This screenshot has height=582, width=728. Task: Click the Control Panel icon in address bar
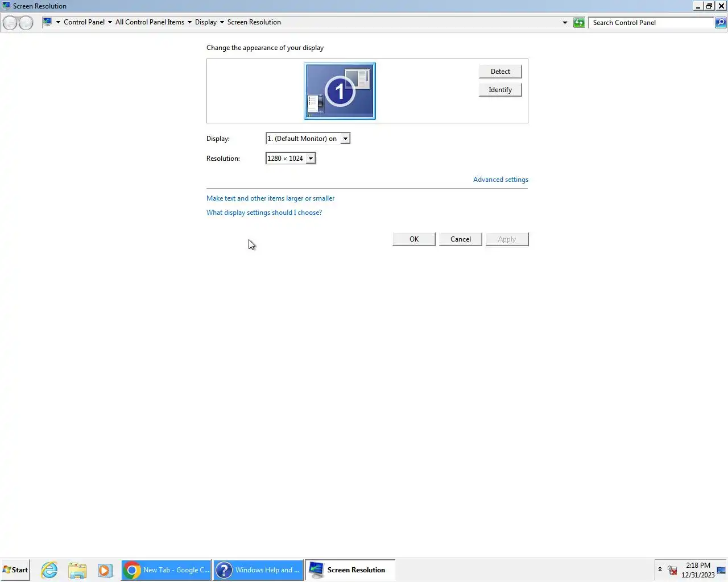coord(47,22)
